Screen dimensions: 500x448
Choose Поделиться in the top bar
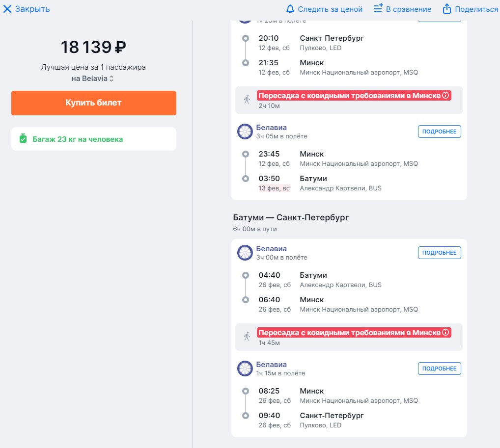coord(476,9)
